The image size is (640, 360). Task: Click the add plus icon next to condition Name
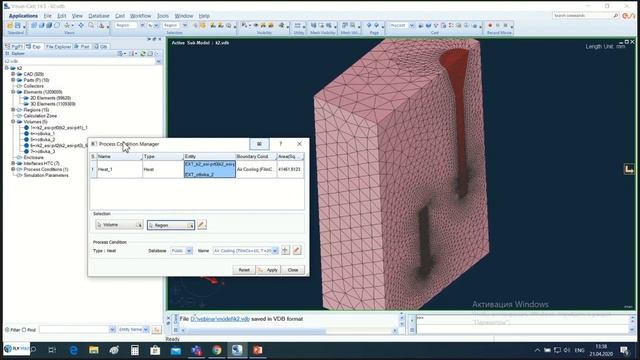coord(285,250)
